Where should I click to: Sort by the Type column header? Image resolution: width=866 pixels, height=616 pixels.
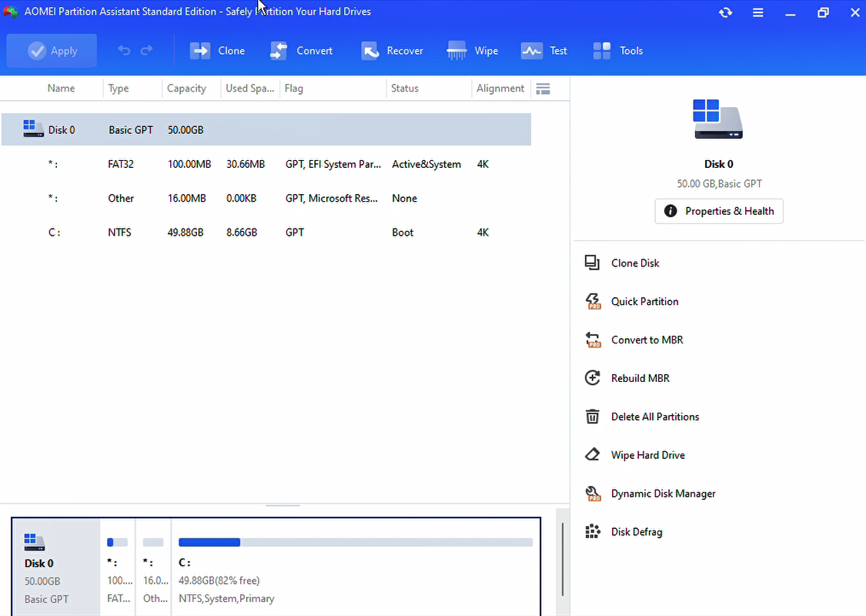pyautogui.click(x=119, y=89)
